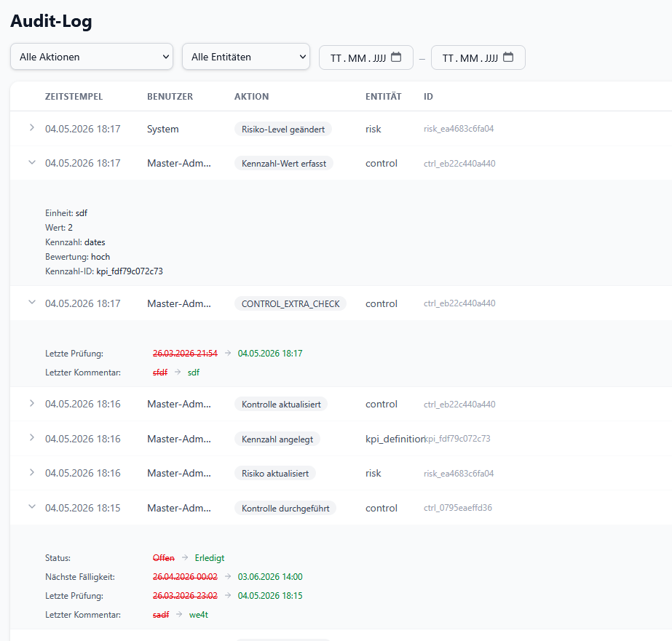Image resolution: width=672 pixels, height=641 pixels.
Task: Click the old due date '26.04.2026 00:02'
Action: (x=185, y=577)
